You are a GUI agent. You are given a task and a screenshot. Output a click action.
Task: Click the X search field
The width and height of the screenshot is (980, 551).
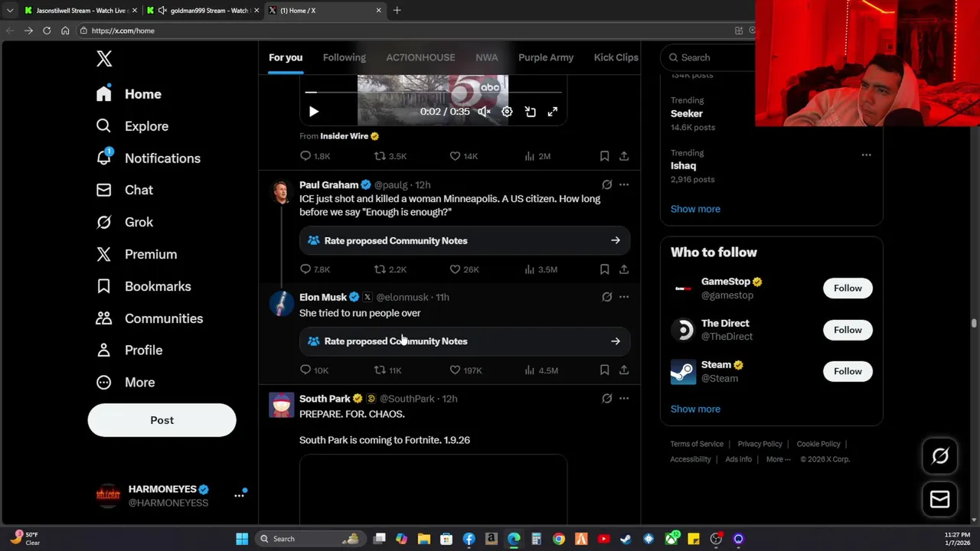click(708, 57)
